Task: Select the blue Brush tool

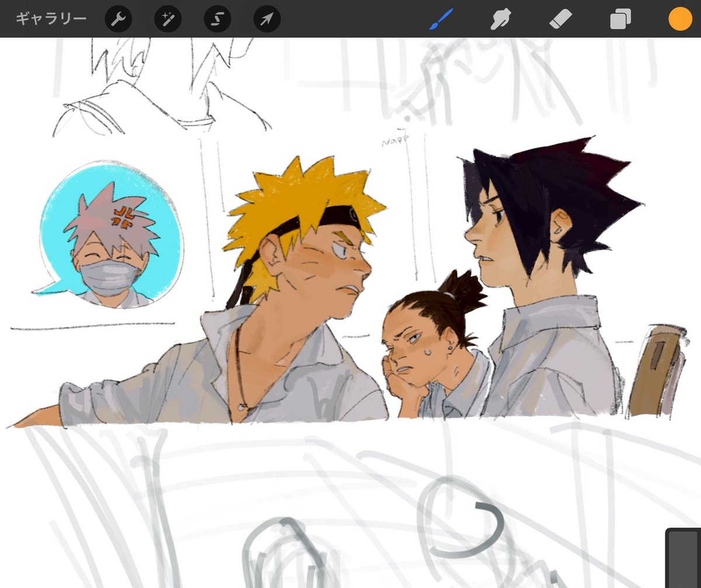Action: pos(442,19)
